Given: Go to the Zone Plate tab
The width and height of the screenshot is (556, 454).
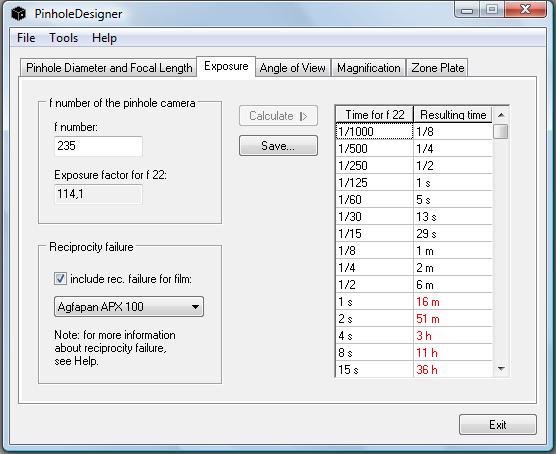Looking at the screenshot, I should pyautogui.click(x=437, y=68).
